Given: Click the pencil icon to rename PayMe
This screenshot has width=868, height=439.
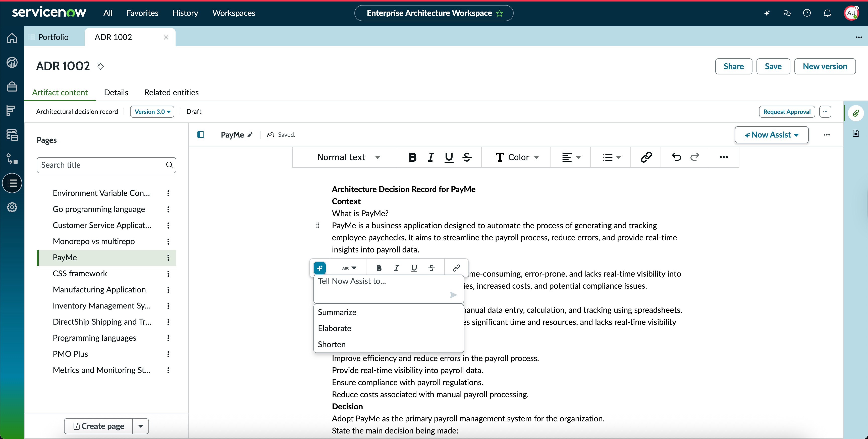Looking at the screenshot, I should pos(250,135).
